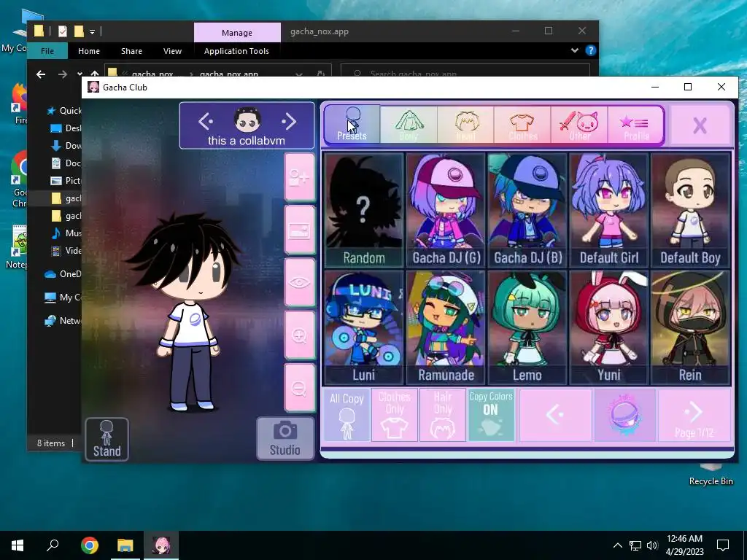Toggle the eye visibility button
Viewport: 747px width, 560px height.
point(300,283)
